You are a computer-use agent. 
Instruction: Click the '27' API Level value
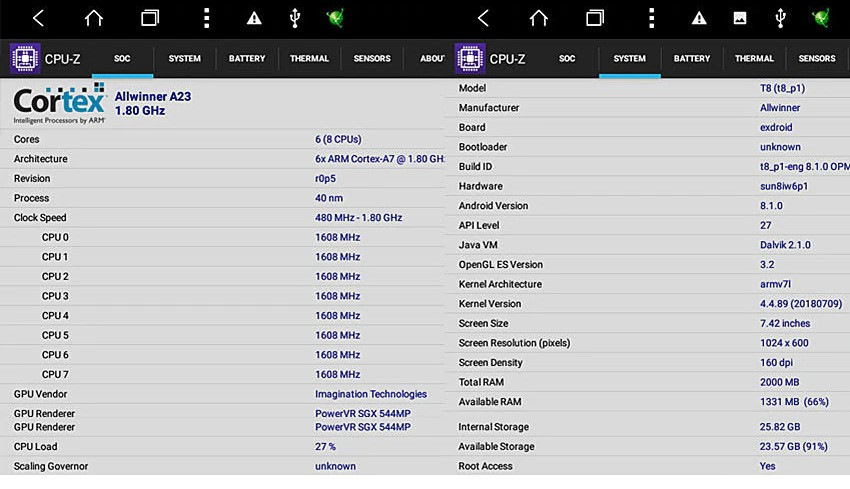pos(765,226)
